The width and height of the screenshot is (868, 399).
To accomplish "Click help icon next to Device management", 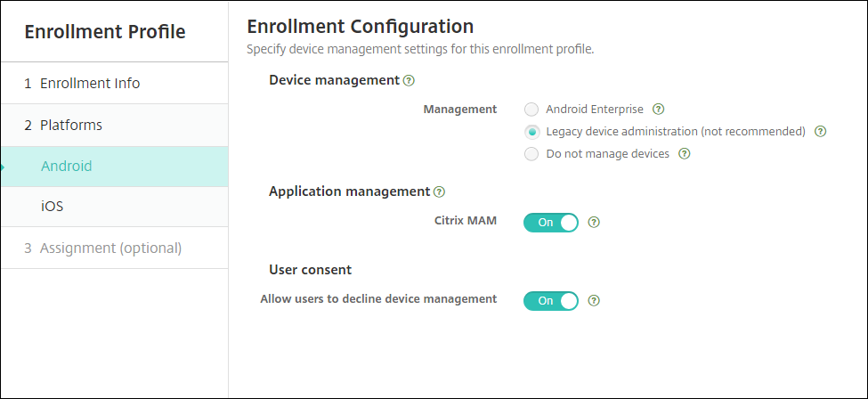I will pyautogui.click(x=409, y=80).
